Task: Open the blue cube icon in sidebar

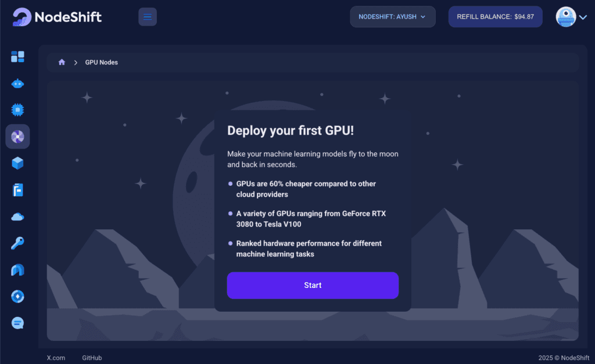Action: 17,163
